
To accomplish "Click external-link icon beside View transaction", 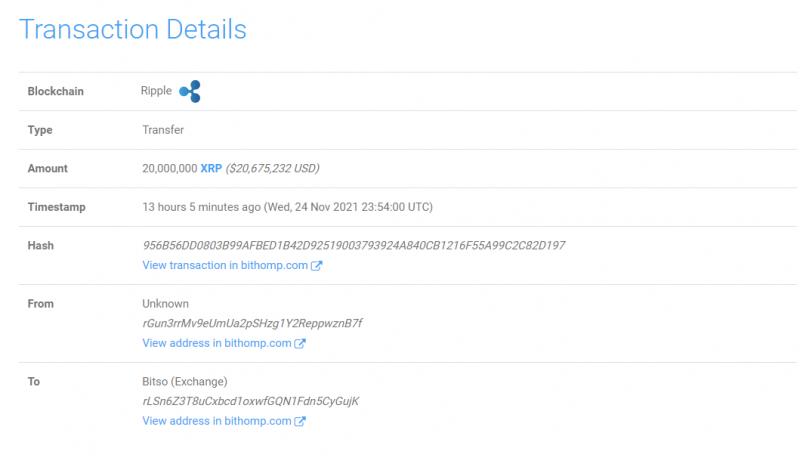I will (317, 266).
